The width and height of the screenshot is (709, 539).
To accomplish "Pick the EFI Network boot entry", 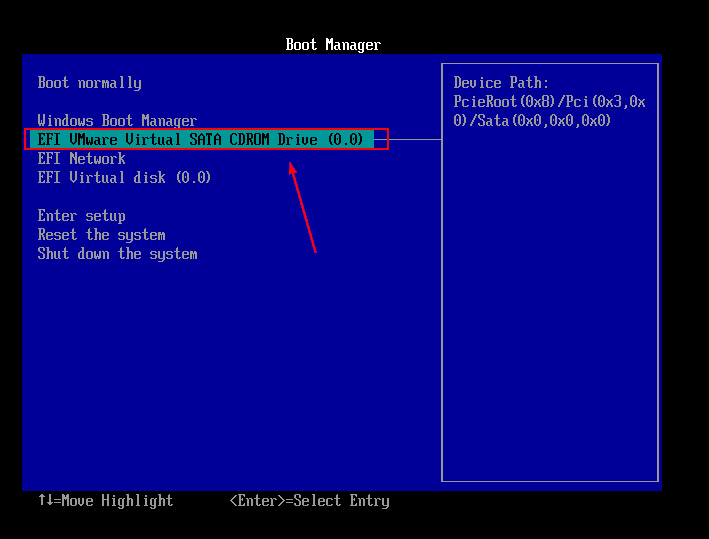I will (x=81, y=159).
